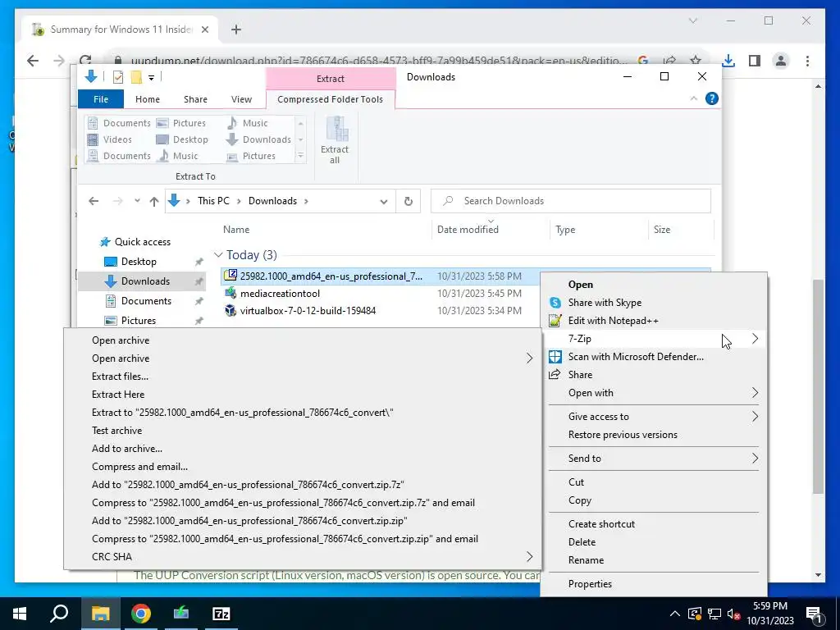Select the mediacreationtool file icon
This screenshot has height=630, width=840.
click(231, 293)
